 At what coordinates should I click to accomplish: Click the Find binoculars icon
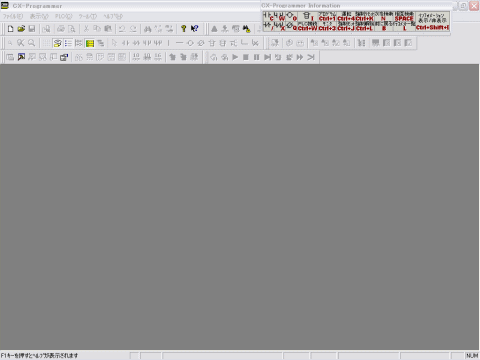pos(148,29)
